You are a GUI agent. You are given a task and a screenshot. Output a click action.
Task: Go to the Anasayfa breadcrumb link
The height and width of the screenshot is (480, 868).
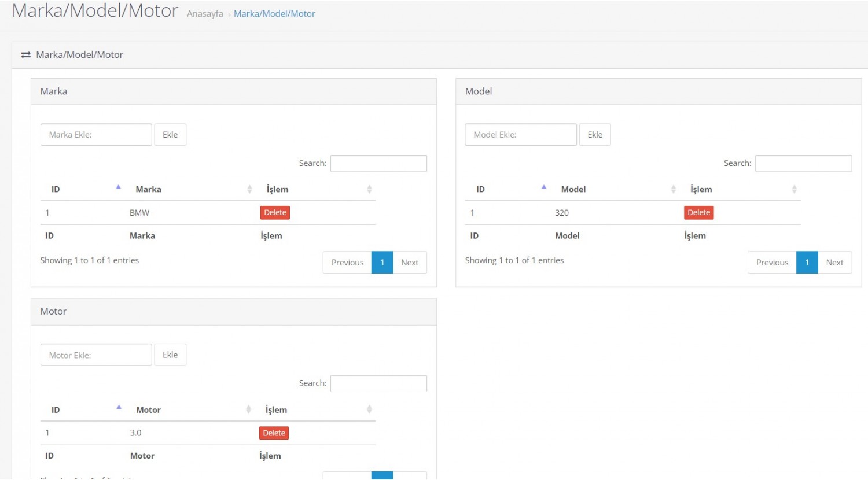click(205, 14)
